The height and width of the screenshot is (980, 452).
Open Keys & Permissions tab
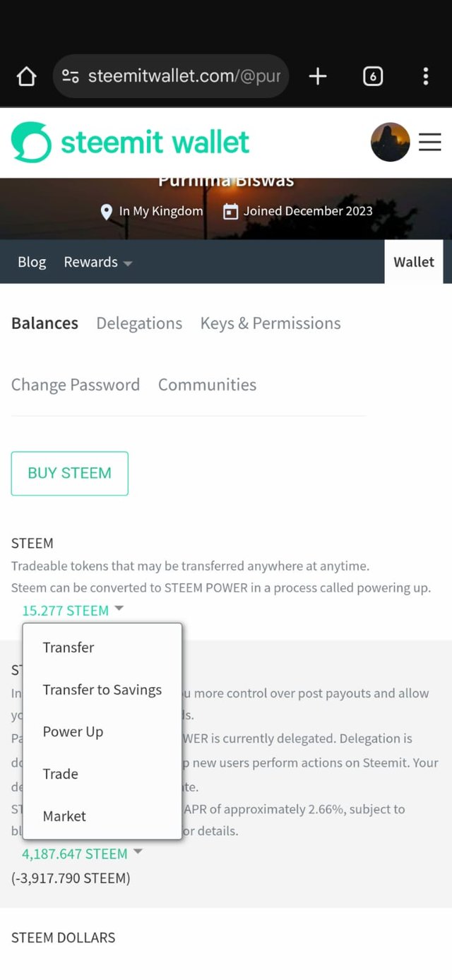(x=270, y=323)
